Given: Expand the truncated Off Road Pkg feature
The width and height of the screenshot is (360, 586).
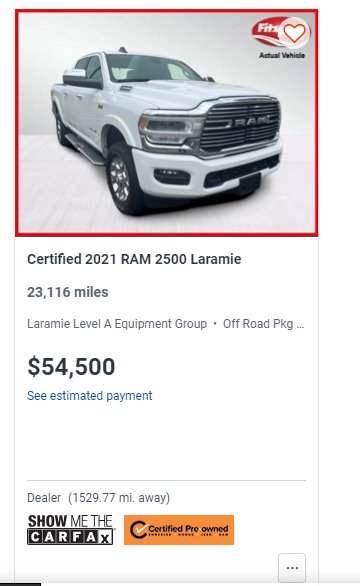Looking at the screenshot, I should [264, 324].
